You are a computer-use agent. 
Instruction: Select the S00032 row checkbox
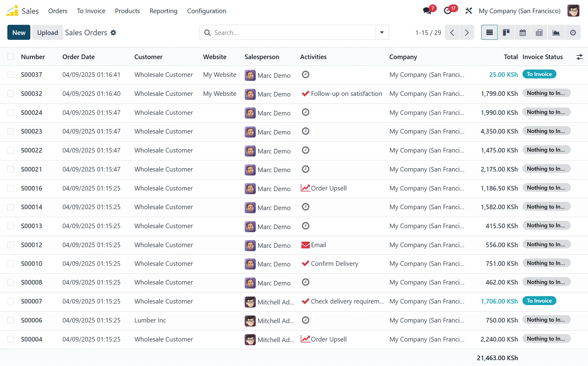click(11, 93)
